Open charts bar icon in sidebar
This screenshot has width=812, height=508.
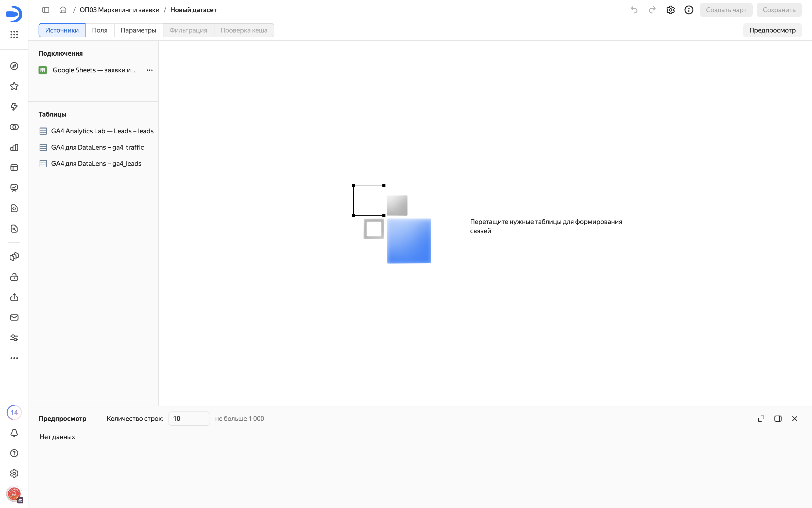click(x=14, y=148)
